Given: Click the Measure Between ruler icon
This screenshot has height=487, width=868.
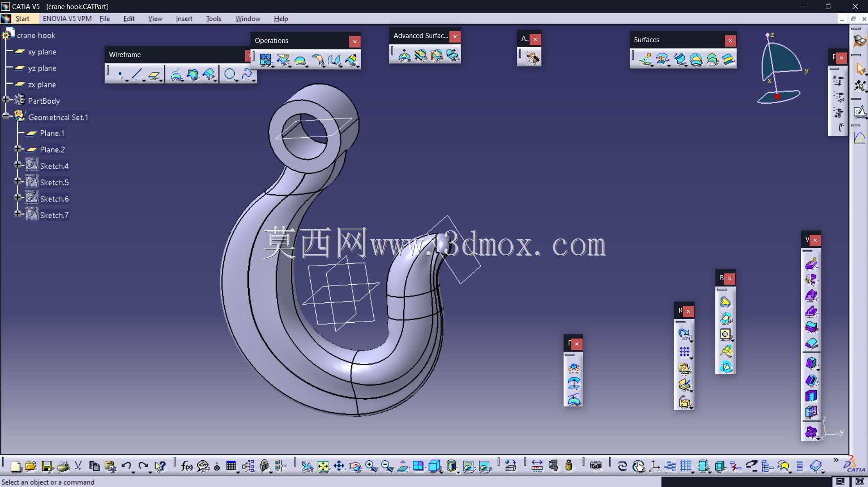Looking at the screenshot, I should coord(537,466).
